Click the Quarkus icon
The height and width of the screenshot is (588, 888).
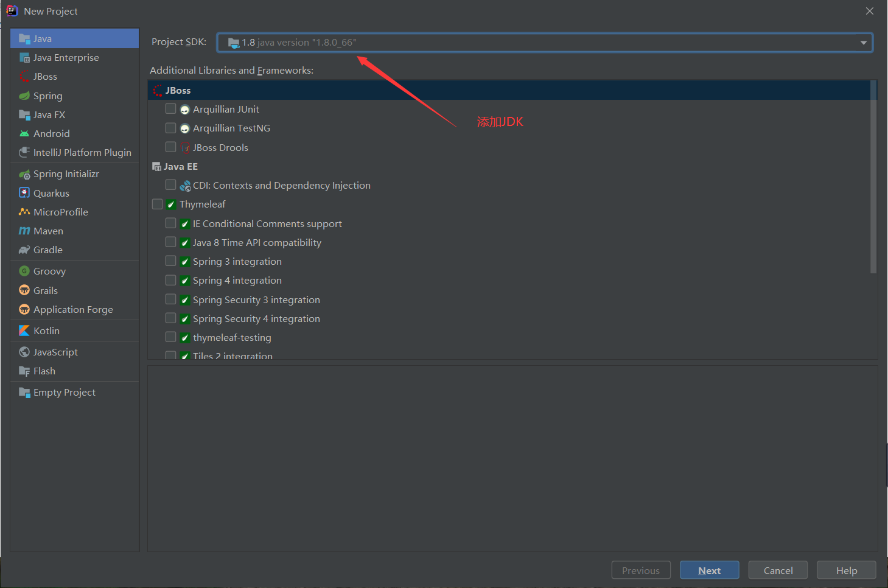[x=24, y=193]
